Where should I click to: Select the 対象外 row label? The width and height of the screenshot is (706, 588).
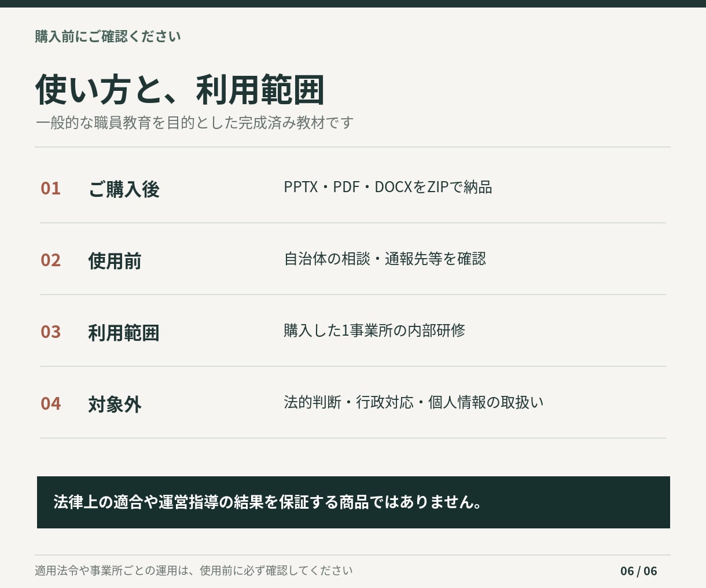[115, 405]
